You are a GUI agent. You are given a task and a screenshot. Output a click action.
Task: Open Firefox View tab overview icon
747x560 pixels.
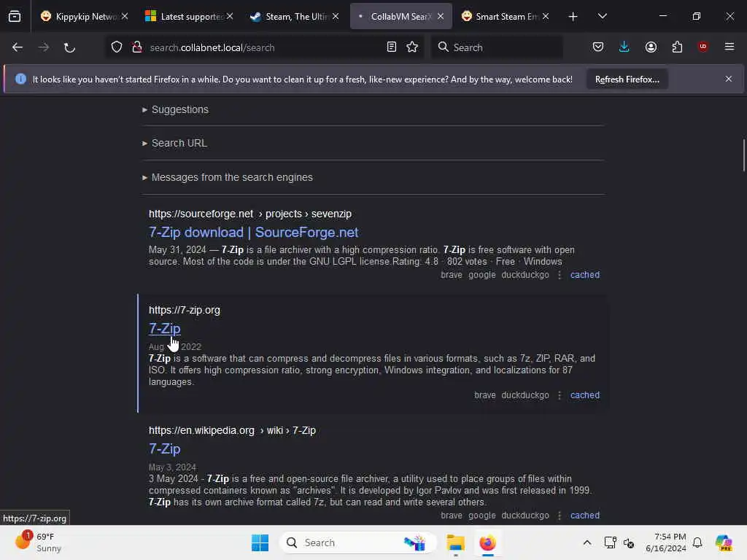pyautogui.click(x=15, y=16)
